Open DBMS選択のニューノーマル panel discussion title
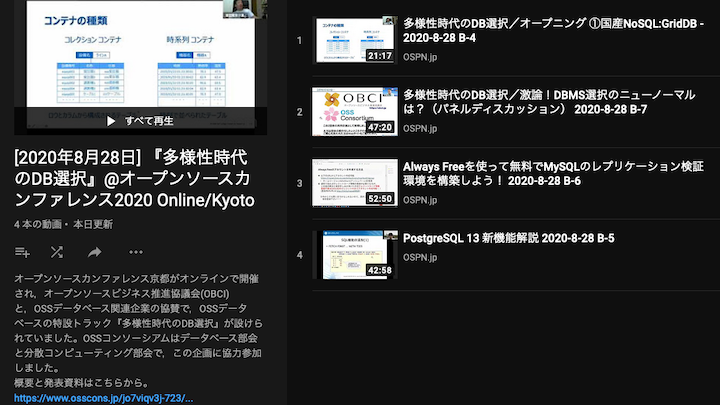 [x=549, y=102]
